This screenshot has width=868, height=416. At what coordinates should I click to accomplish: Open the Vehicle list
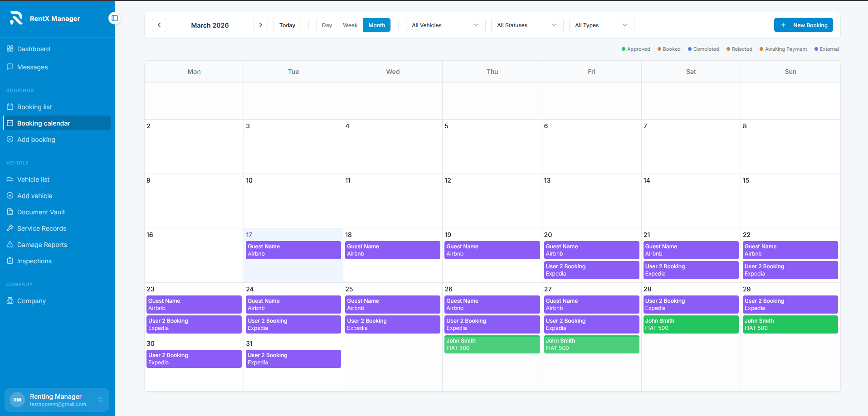(x=33, y=179)
